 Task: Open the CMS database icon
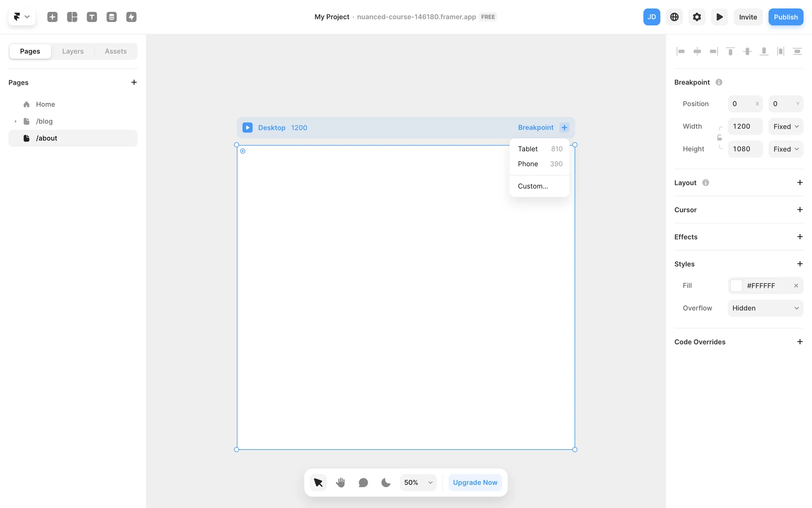(x=112, y=17)
